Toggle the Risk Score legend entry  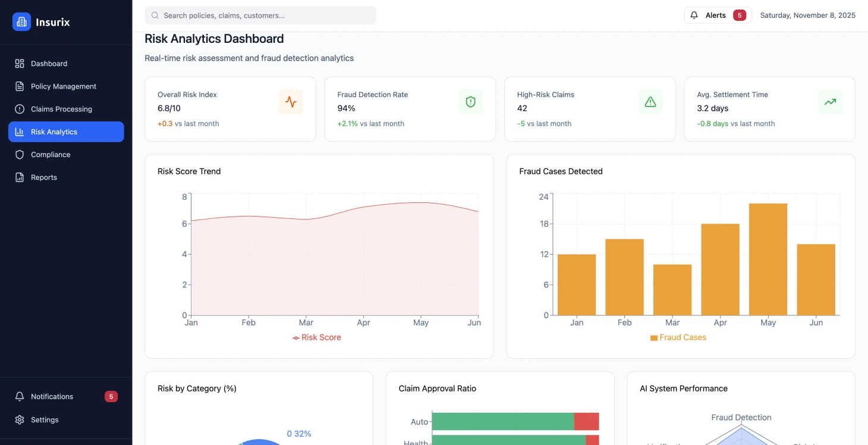(x=316, y=337)
